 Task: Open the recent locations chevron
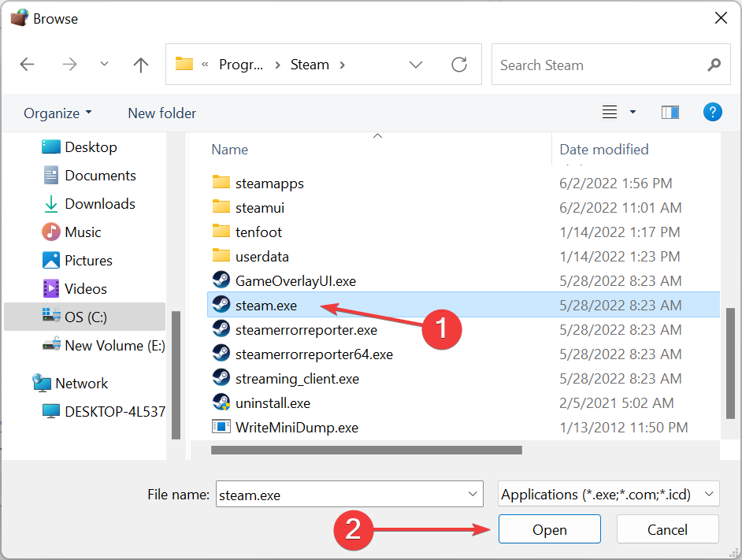point(104,64)
